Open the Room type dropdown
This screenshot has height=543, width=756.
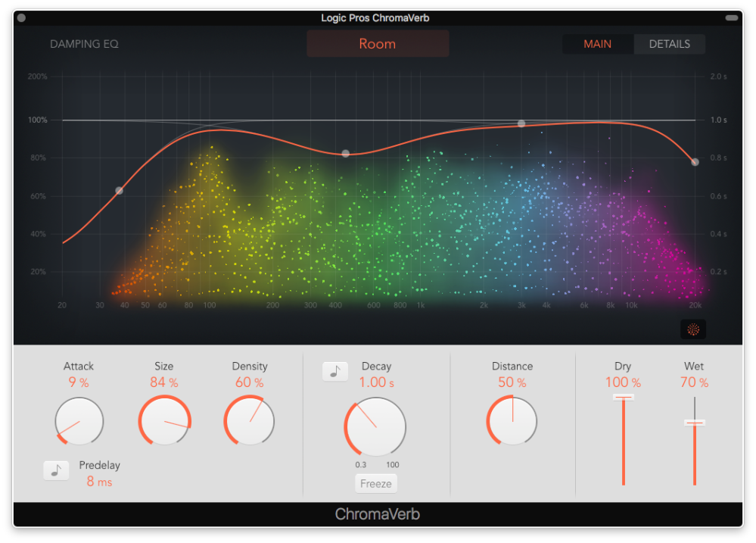[378, 44]
